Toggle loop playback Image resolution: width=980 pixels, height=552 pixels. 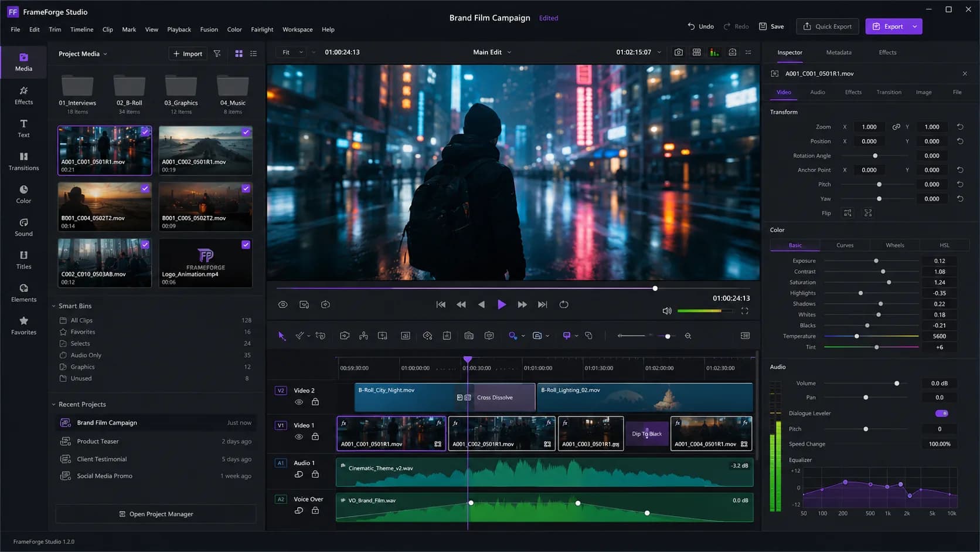[564, 304]
